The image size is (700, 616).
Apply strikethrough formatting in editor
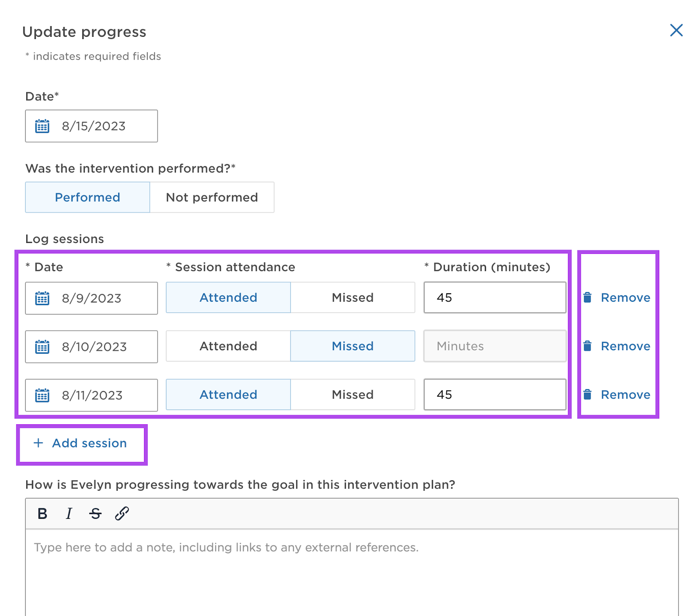point(95,514)
